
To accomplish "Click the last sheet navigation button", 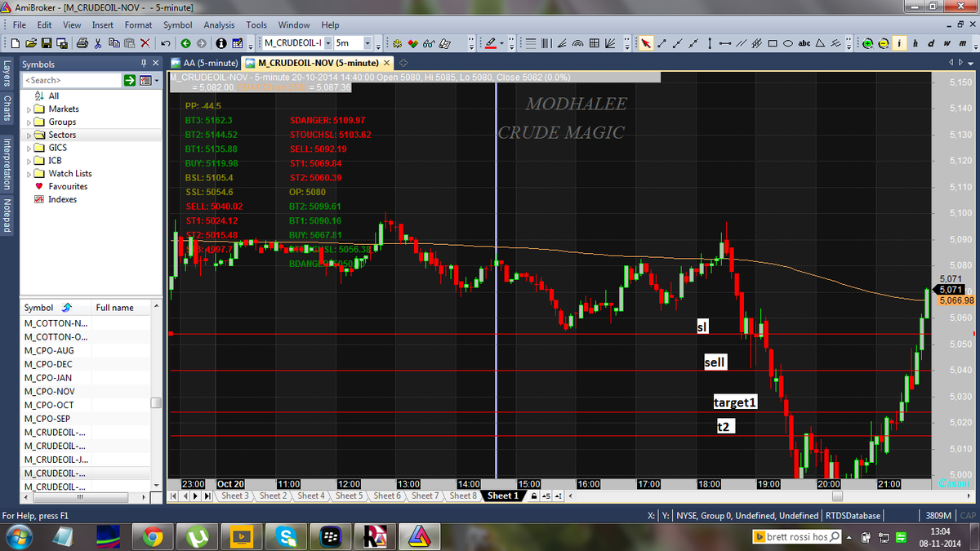I will point(208,495).
